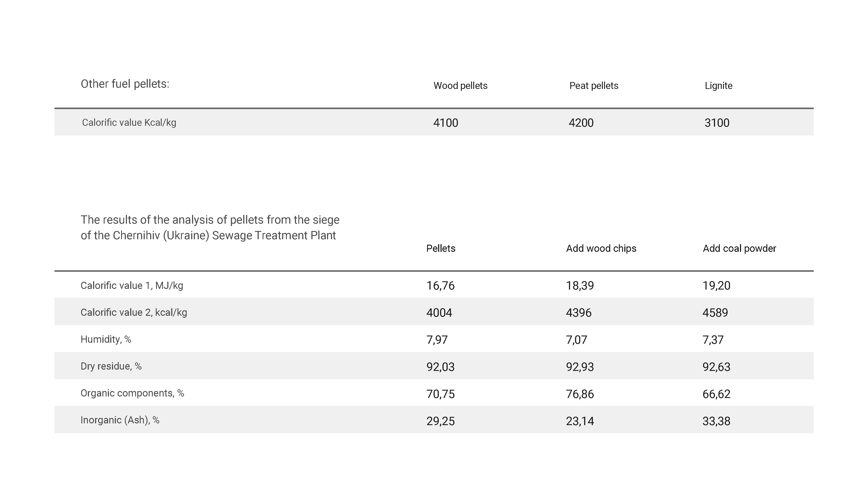Select the 19,20 MJ/kg coal powder value
This screenshot has width=868, height=488.
[716, 286]
